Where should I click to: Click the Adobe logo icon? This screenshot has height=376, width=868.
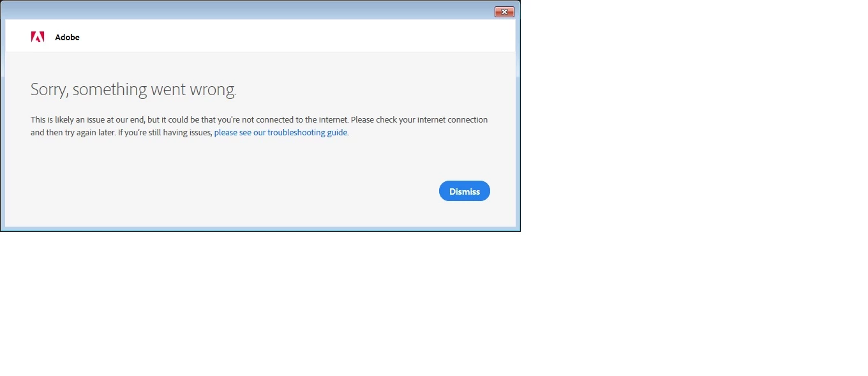[x=38, y=37]
